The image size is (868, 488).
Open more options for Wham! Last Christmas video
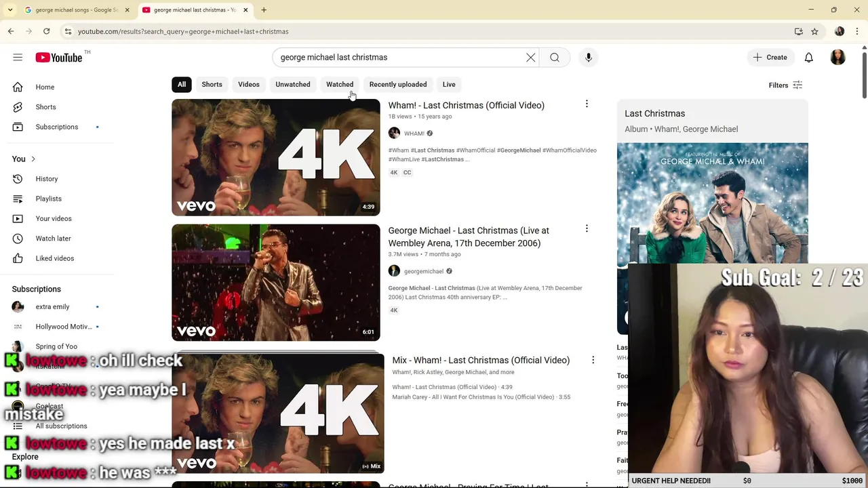point(587,104)
